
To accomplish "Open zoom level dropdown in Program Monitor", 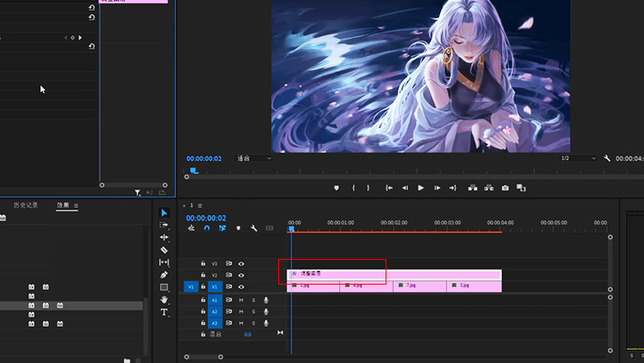I will tap(253, 158).
